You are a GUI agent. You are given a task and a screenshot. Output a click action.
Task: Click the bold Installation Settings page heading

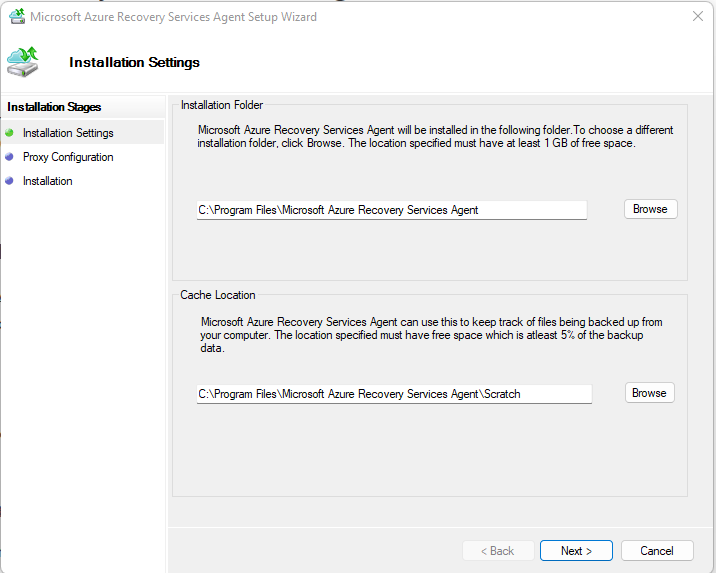tap(134, 62)
